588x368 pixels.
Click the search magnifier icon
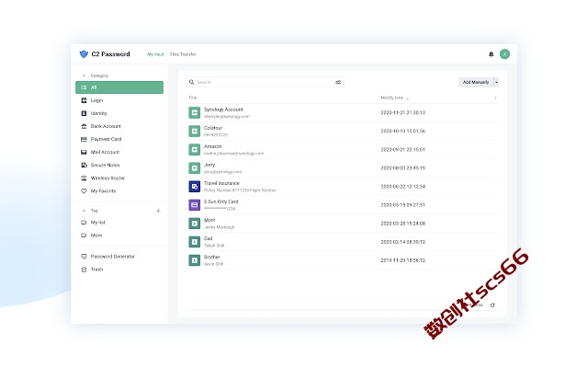click(192, 82)
